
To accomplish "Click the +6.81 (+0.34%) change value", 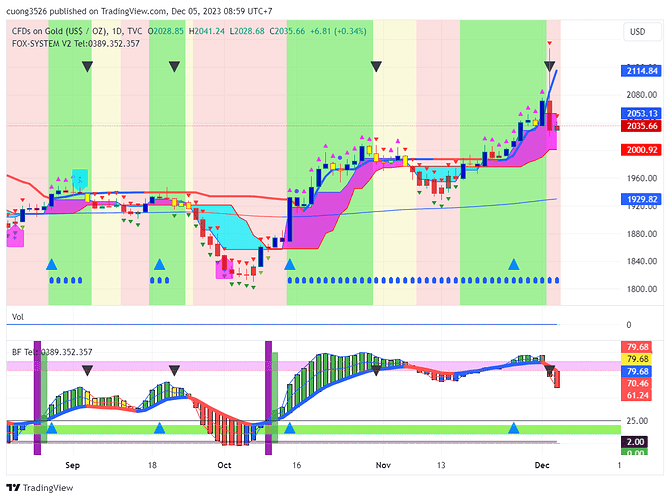I will tap(338, 31).
